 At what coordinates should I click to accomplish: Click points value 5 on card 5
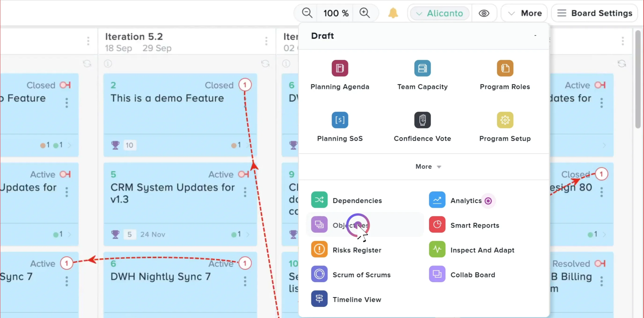[130, 234]
